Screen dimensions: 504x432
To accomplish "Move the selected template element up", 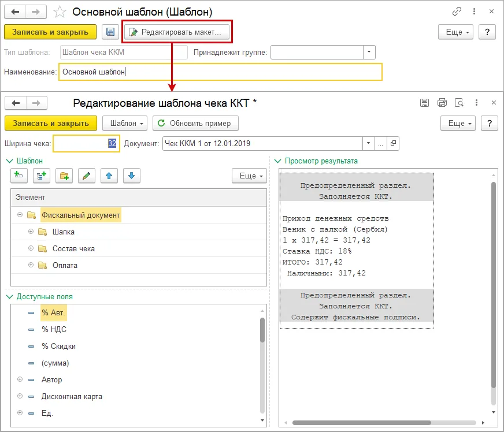I will pyautogui.click(x=109, y=176).
